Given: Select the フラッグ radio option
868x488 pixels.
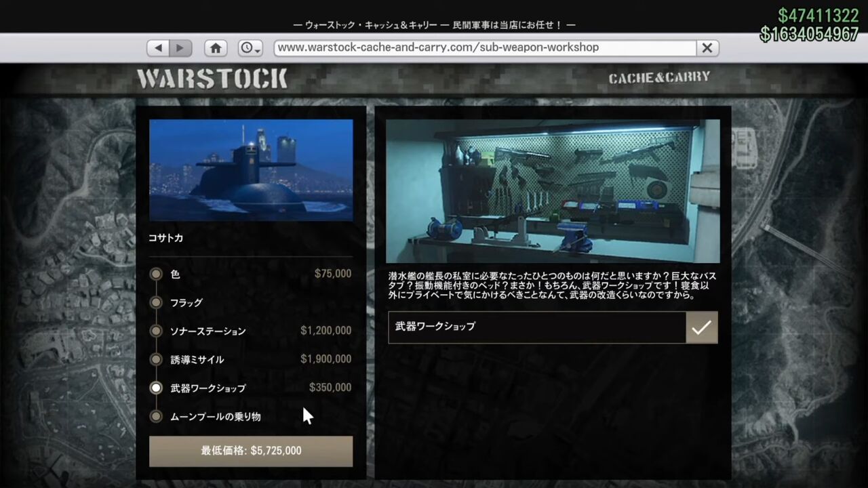Looking at the screenshot, I should pyautogui.click(x=156, y=302).
